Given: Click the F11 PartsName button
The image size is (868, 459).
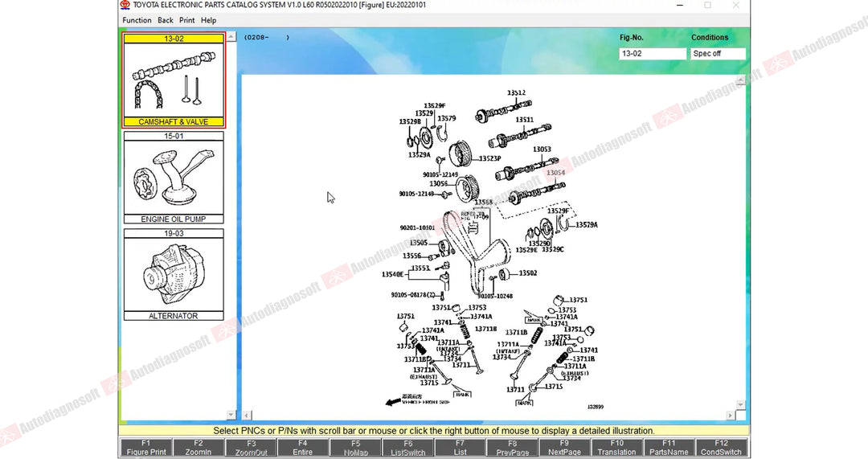Looking at the screenshot, I should 669,448.
